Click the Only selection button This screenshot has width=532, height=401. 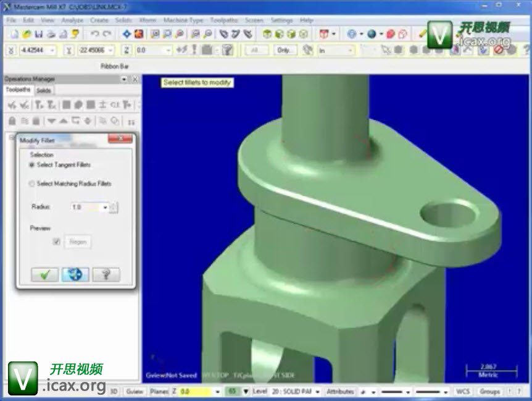point(285,50)
